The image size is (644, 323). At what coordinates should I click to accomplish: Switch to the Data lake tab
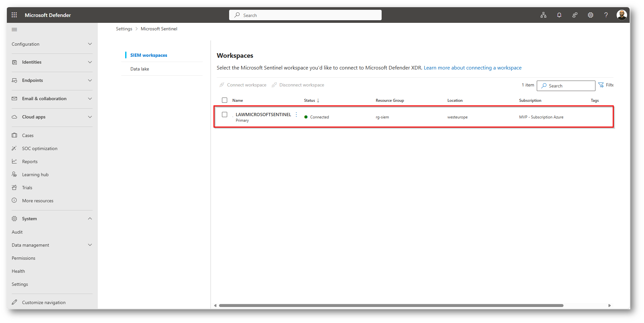(140, 69)
